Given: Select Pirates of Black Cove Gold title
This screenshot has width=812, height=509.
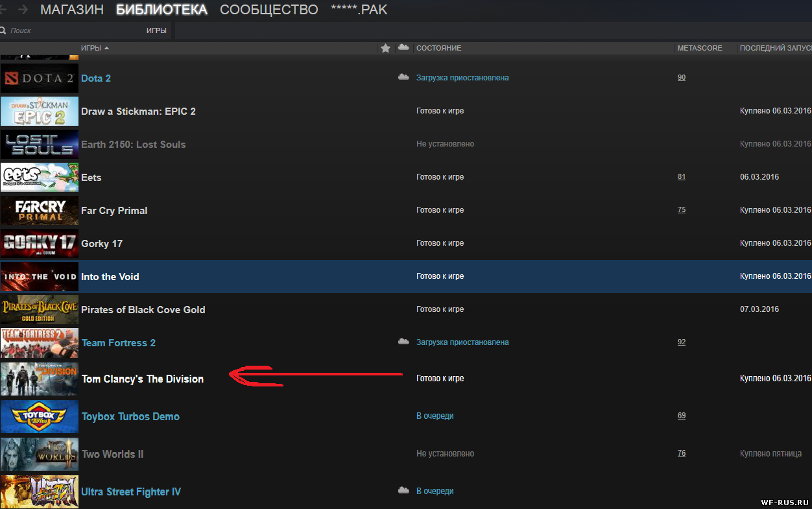Looking at the screenshot, I should (x=143, y=309).
